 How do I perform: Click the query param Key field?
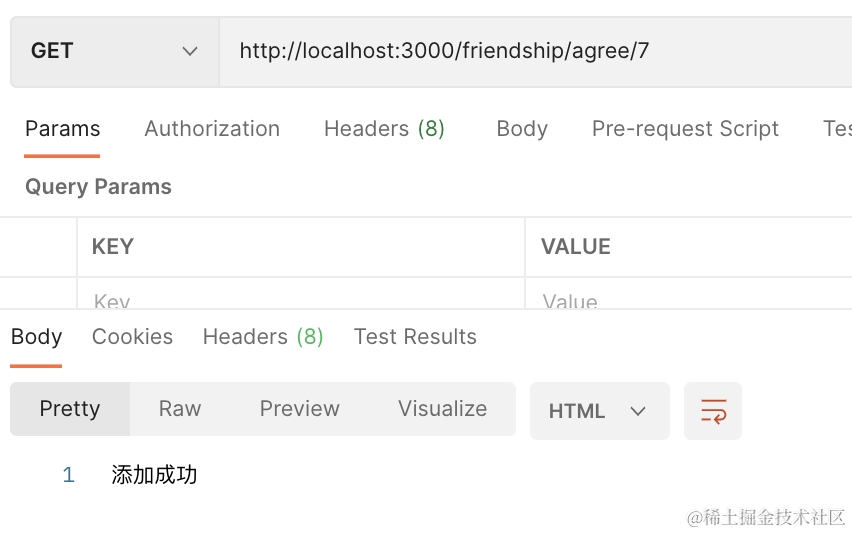pos(300,299)
